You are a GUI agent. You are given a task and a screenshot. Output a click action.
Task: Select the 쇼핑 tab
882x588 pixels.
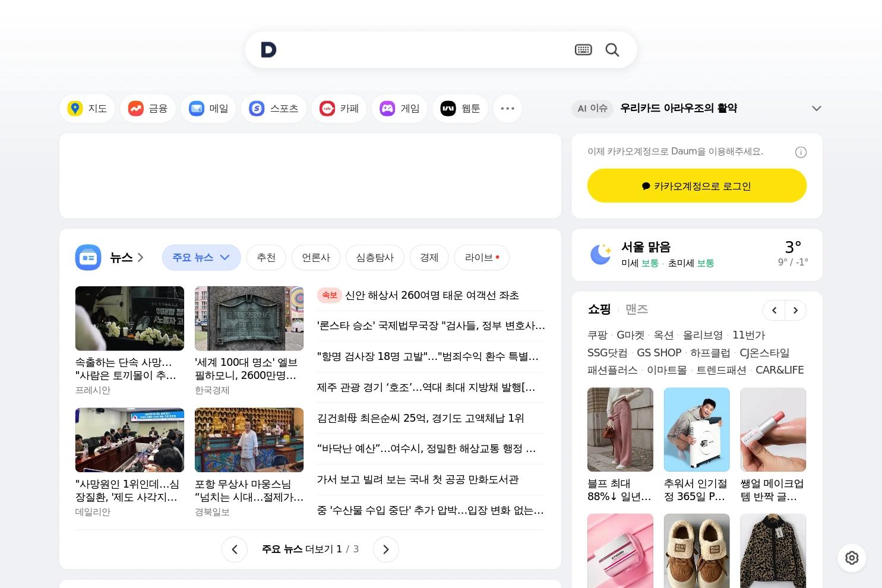[x=599, y=309]
